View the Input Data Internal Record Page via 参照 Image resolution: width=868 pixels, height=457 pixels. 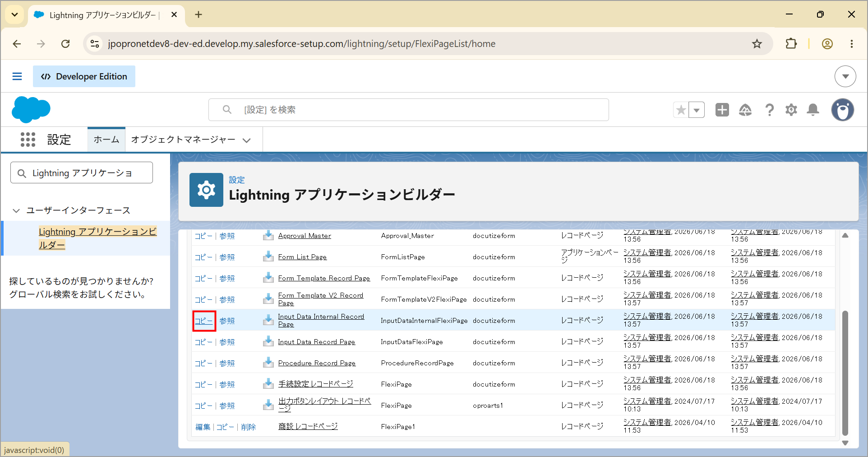[227, 321]
